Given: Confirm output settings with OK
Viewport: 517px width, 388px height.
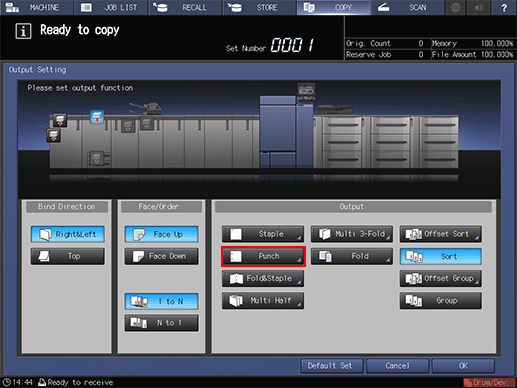Looking at the screenshot, I should coord(463,366).
